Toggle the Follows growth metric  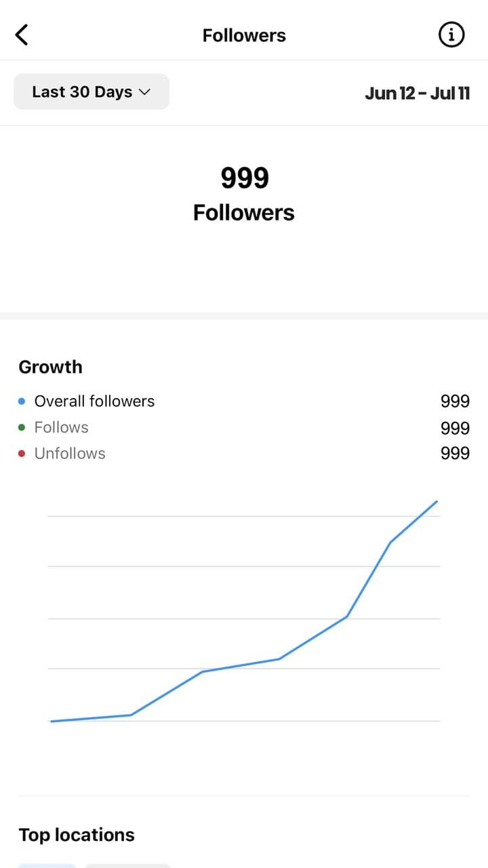pos(61,427)
